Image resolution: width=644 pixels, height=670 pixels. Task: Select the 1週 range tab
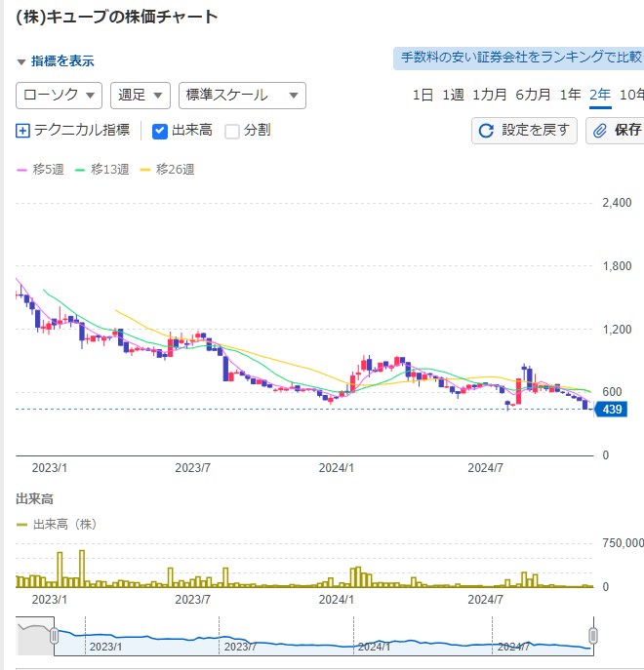pyautogui.click(x=453, y=95)
